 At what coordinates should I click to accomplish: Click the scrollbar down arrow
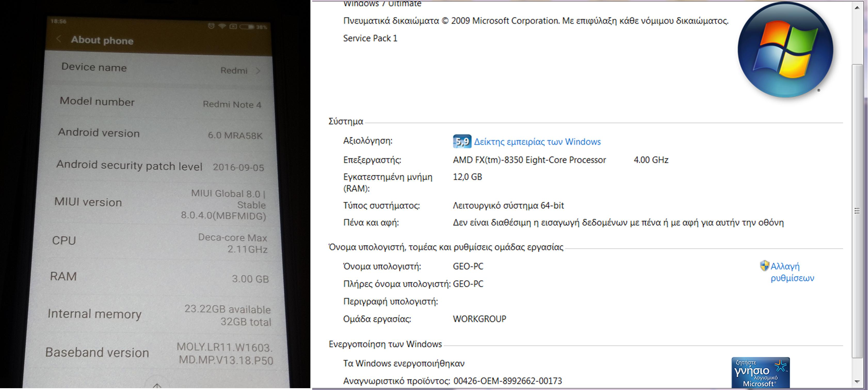click(x=857, y=382)
